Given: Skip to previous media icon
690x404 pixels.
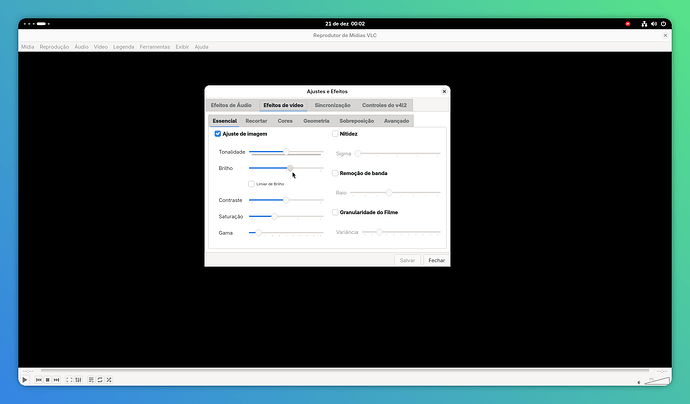Looking at the screenshot, I should tap(39, 380).
